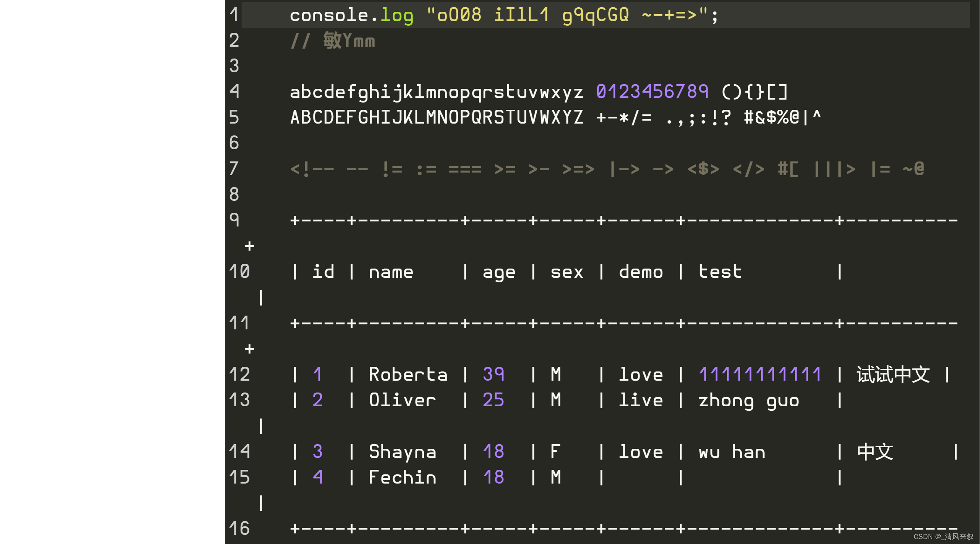980x544 pixels.
Task: Click line number 12 in the gutter
Action: point(239,374)
